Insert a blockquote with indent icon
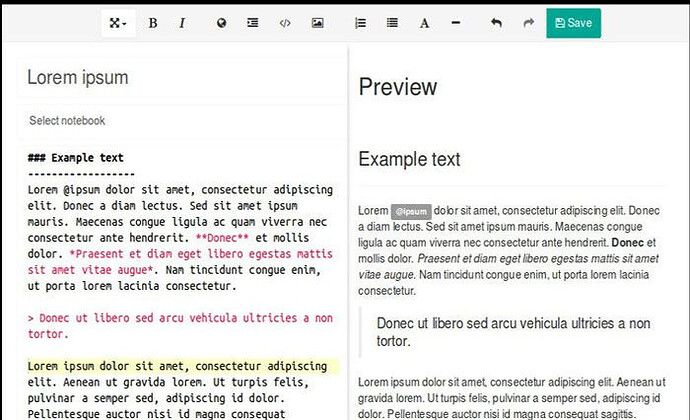Screen dimensions: 690x420 tap(253, 23)
